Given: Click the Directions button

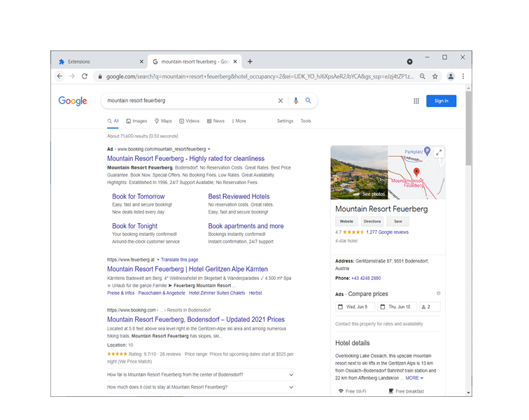Looking at the screenshot, I should (372, 221).
